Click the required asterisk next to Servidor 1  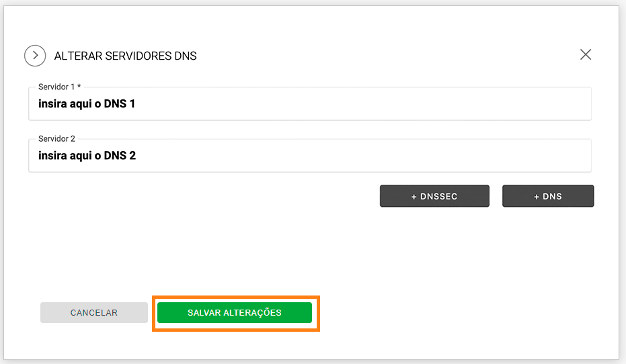[x=79, y=87]
